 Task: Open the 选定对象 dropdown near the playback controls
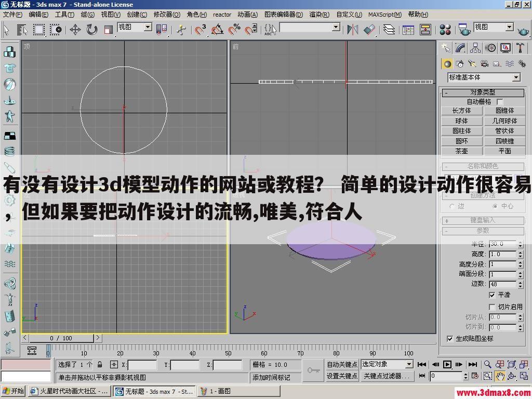click(408, 364)
